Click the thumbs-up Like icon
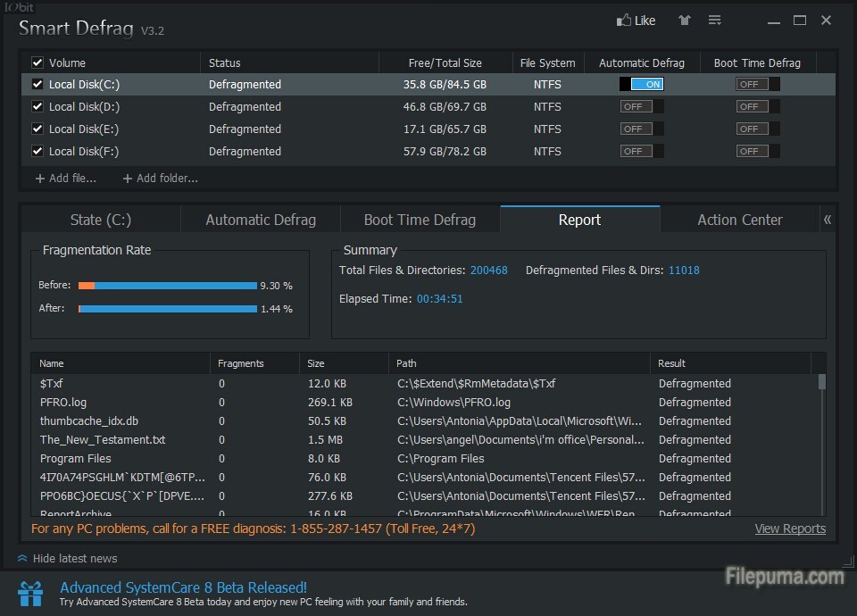The width and height of the screenshot is (857, 616). (x=624, y=21)
